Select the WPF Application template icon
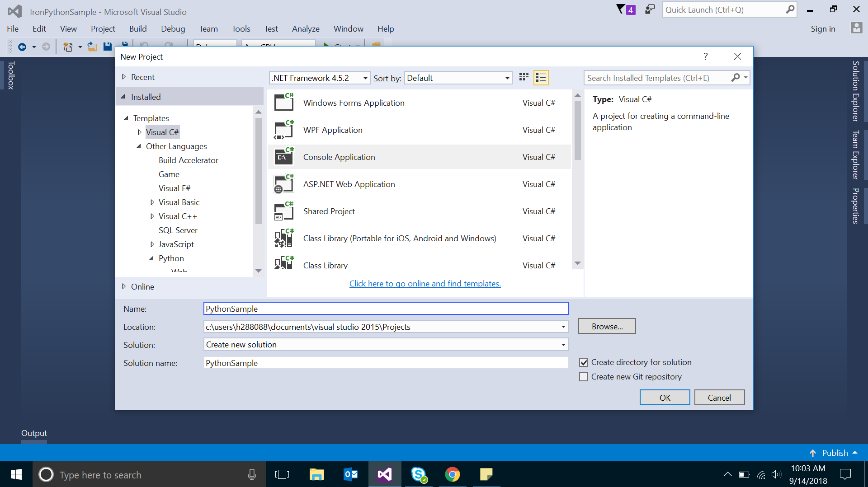 coord(284,130)
